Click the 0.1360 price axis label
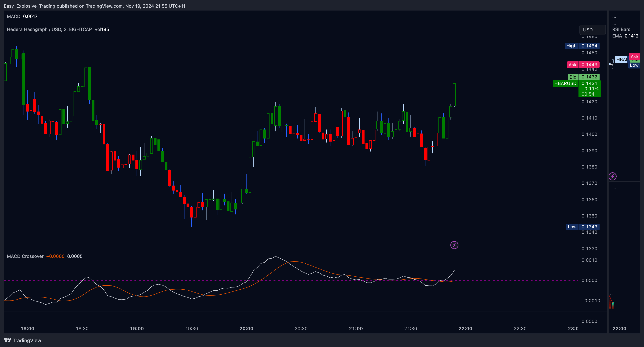This screenshot has height=347, width=644. [x=589, y=200]
